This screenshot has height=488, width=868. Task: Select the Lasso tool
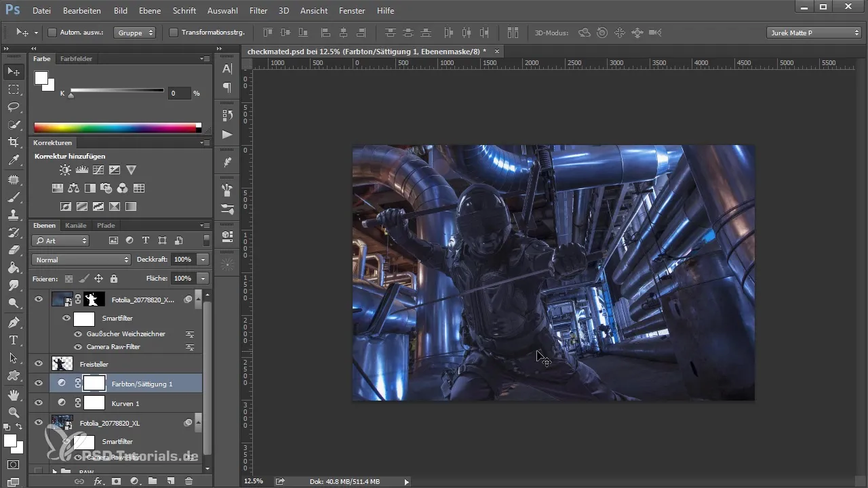(13, 107)
